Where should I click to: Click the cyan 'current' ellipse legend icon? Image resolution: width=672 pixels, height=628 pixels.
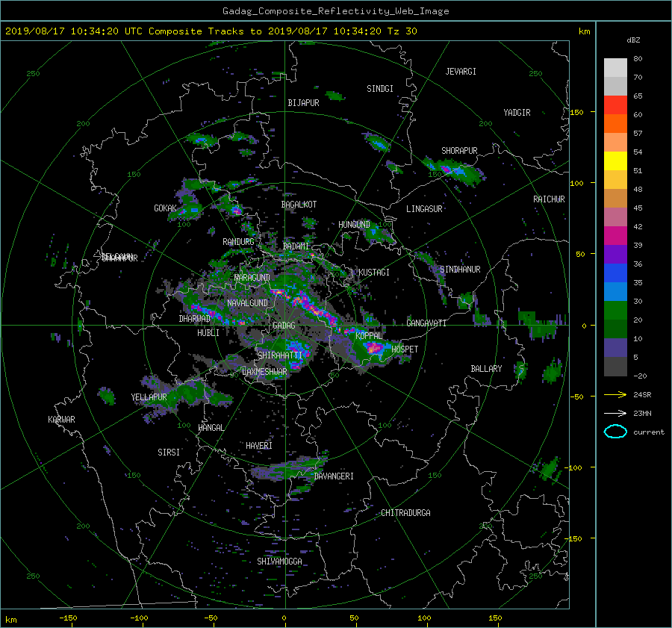pyautogui.click(x=615, y=432)
